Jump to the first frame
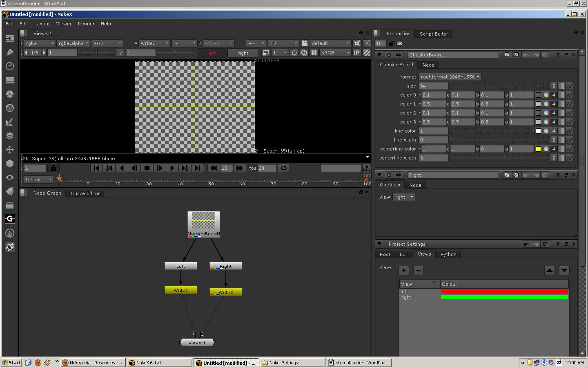Screen dimensions: 588x368 click(x=96, y=168)
